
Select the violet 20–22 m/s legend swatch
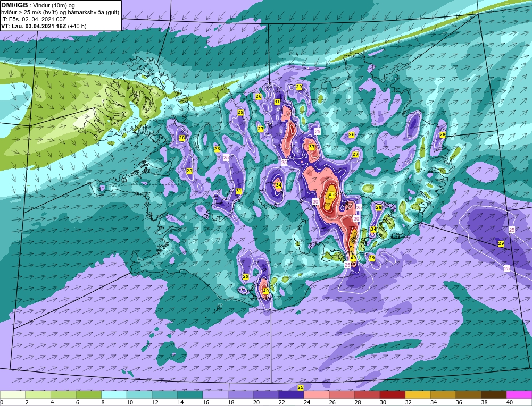(x=266, y=395)
